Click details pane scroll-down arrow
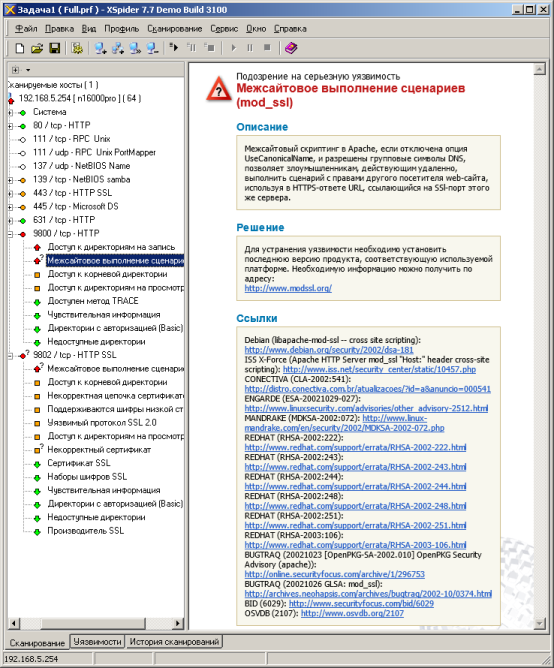The image size is (554, 668). [x=540, y=624]
